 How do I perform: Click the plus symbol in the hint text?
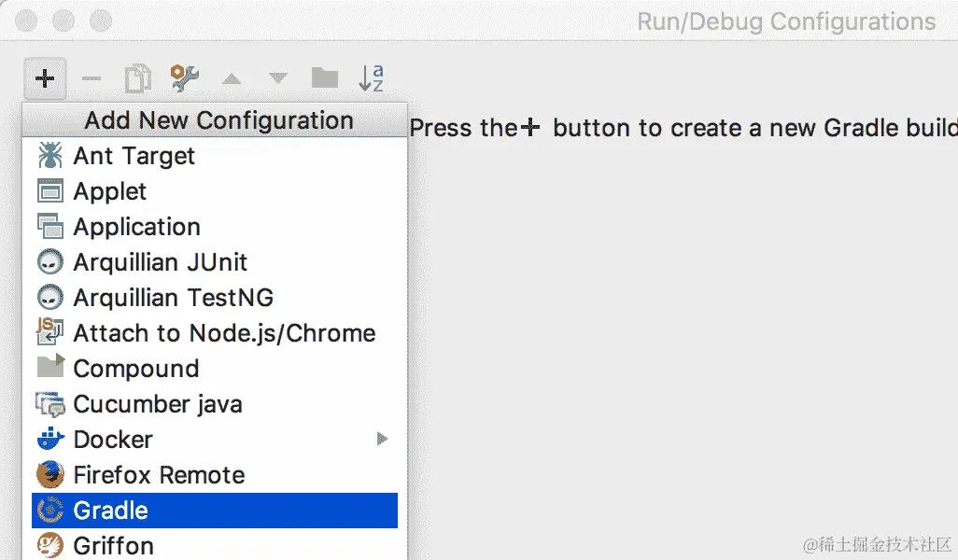pos(530,128)
